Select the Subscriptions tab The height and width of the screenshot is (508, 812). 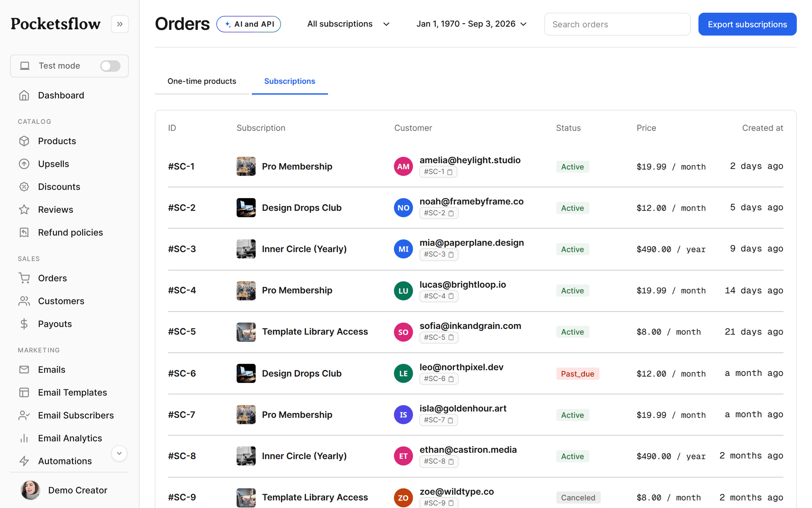pyautogui.click(x=290, y=81)
